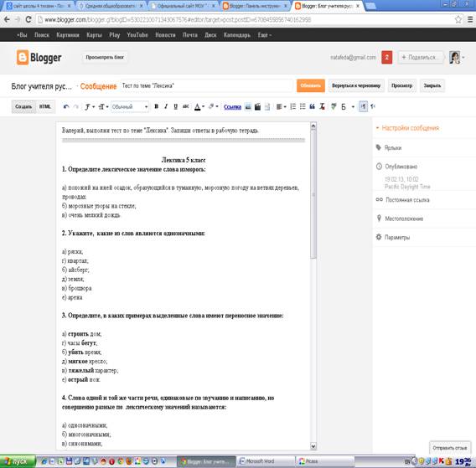The width and height of the screenshot is (476, 468).
Task: Apply numbered list formatting
Action: pyautogui.click(x=293, y=106)
